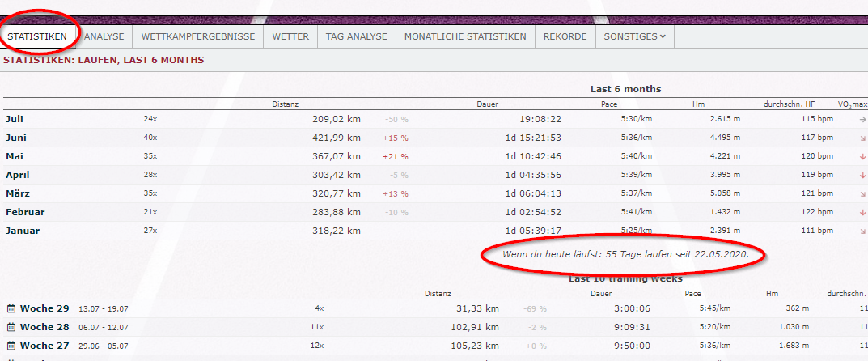The width and height of the screenshot is (868, 361).
Task: Click VO2max trend arrow in Februar row
Action: 862,212
